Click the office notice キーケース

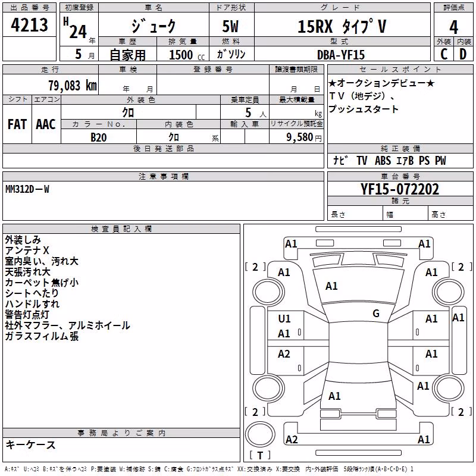click(x=31, y=445)
